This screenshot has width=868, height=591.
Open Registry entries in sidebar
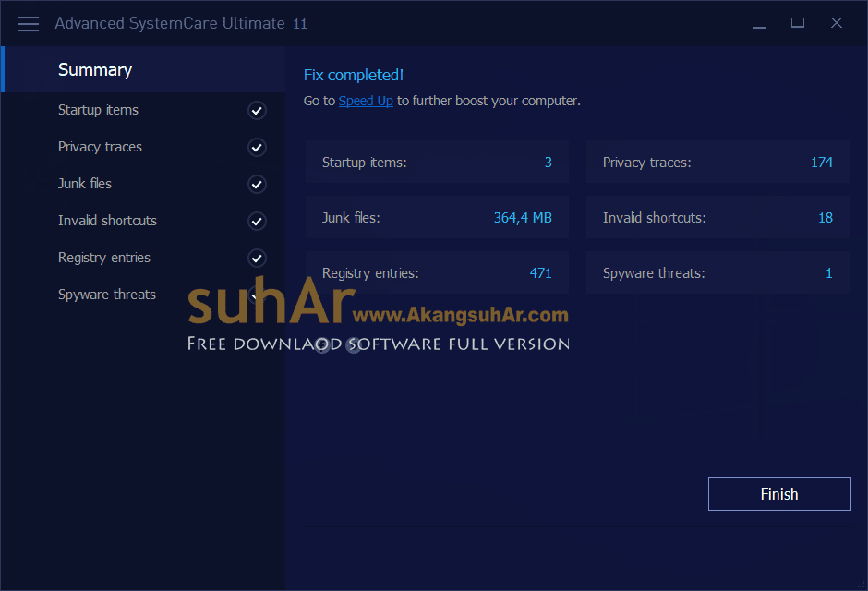104,258
